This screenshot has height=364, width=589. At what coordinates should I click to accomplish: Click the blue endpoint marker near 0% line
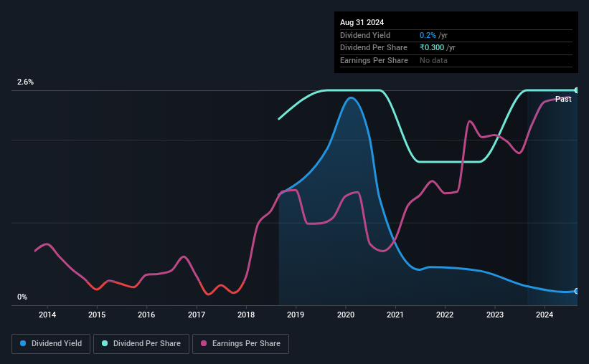click(577, 291)
